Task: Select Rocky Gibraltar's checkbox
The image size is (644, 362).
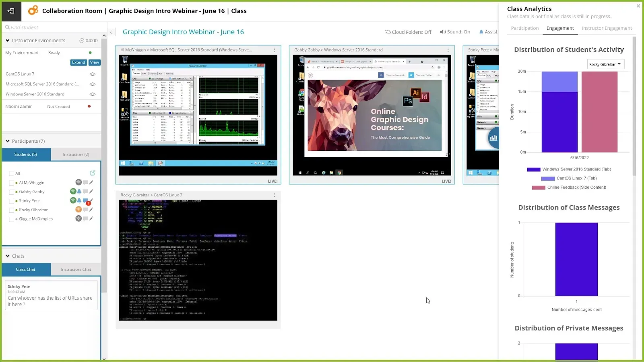Action: (x=11, y=210)
